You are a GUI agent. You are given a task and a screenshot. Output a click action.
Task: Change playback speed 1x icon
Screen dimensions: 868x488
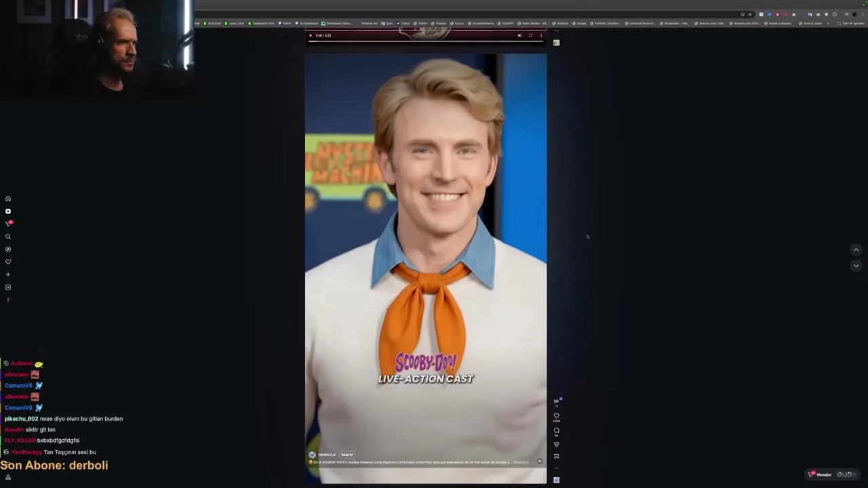click(557, 401)
